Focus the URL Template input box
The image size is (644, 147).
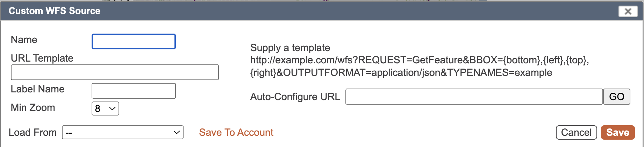pos(115,72)
